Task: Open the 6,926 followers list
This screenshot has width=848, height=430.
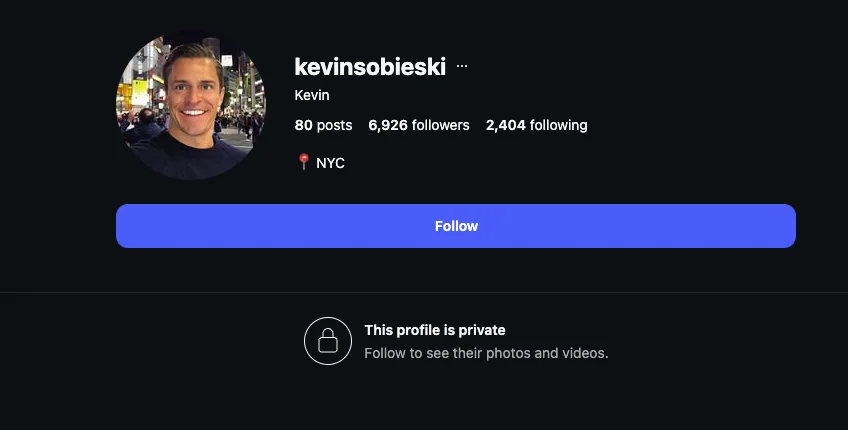Action: click(x=419, y=125)
